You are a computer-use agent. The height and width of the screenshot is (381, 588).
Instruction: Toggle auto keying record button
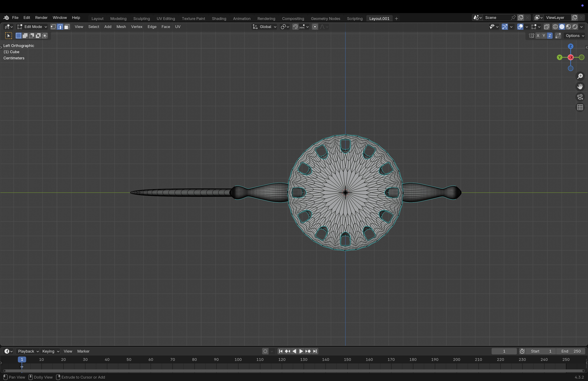(x=265, y=351)
